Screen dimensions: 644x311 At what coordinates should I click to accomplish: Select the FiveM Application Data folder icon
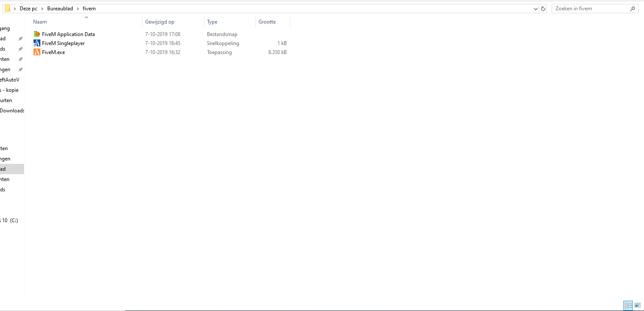point(37,34)
